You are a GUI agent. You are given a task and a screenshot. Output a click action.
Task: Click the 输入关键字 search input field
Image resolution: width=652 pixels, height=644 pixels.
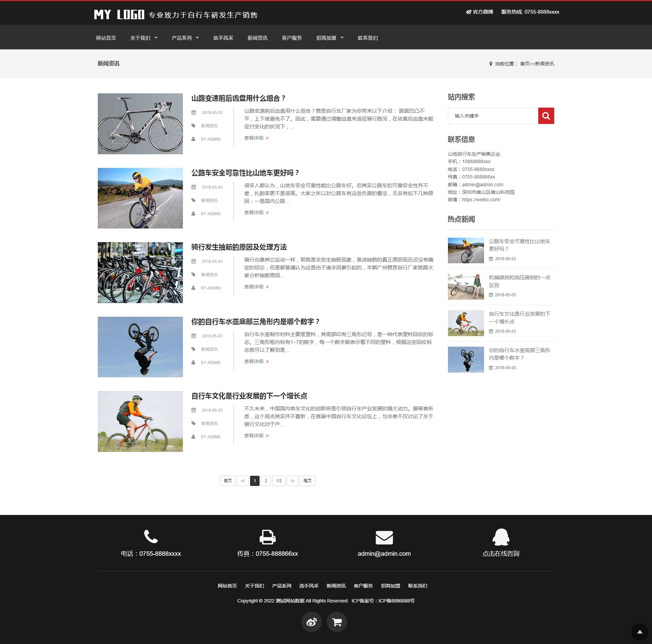(x=493, y=116)
